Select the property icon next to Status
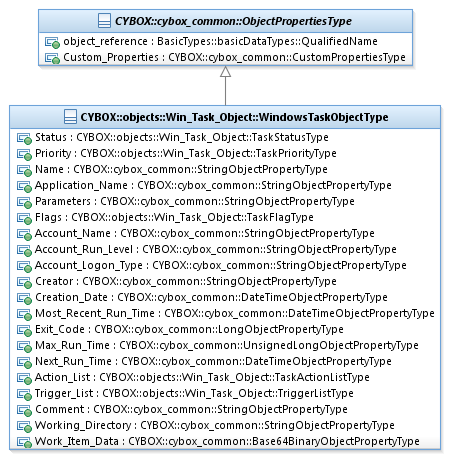 coord(24,138)
